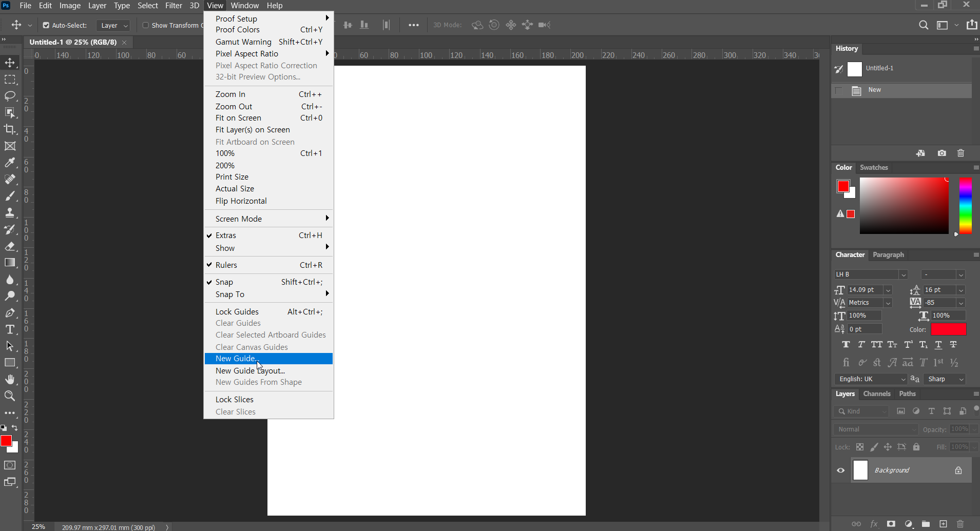This screenshot has height=531, width=980.
Task: Toggle Faux Bold in Character panel
Action: pyautogui.click(x=846, y=345)
